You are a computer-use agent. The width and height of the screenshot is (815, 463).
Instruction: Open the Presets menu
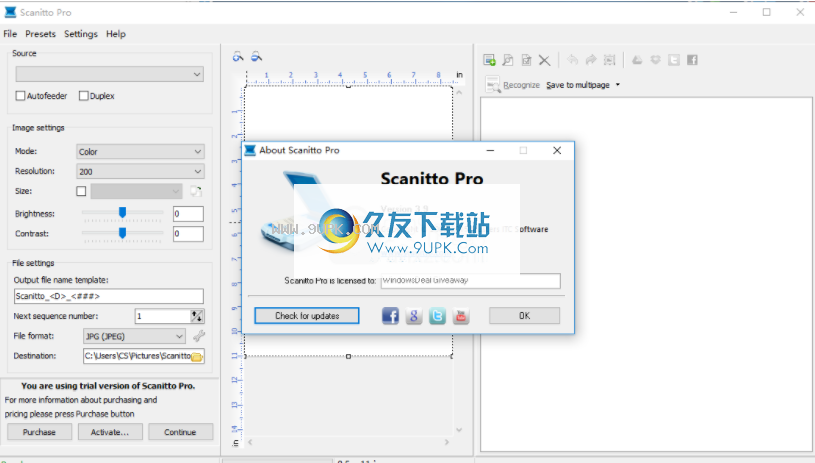[40, 34]
